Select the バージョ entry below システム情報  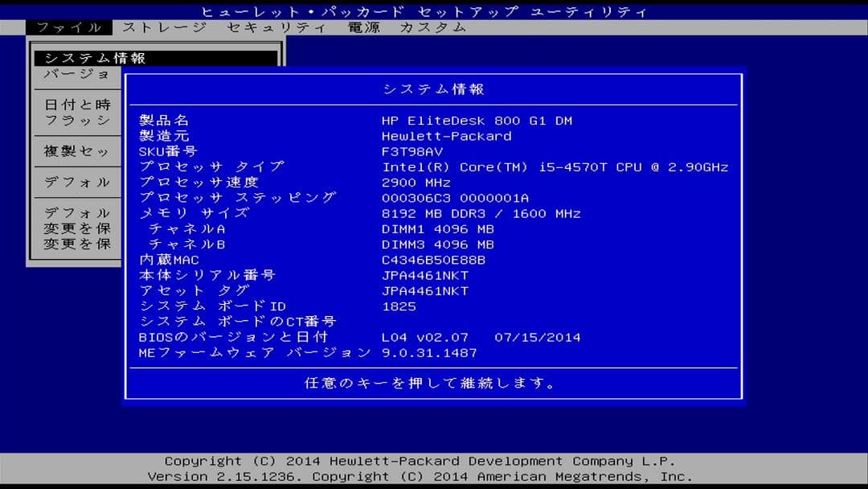click(76, 74)
